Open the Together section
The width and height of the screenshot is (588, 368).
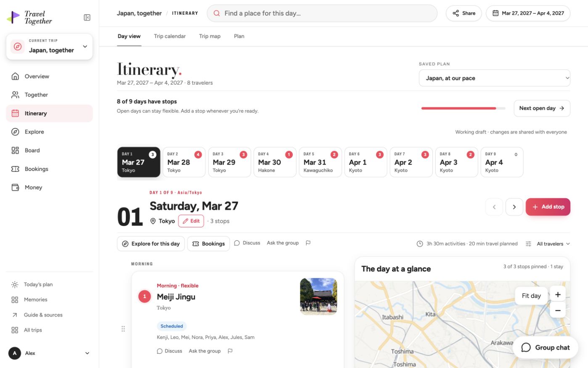point(50,95)
